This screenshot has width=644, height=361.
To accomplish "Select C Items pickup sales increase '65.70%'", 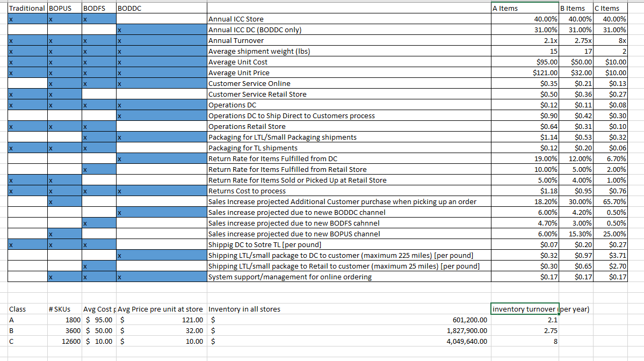I will 610,201.
